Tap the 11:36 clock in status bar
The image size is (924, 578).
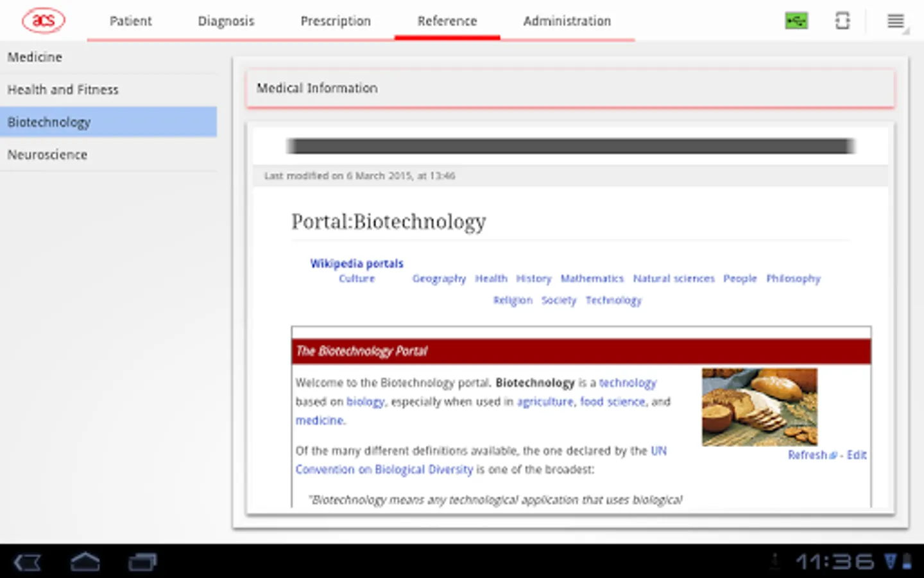coord(835,563)
